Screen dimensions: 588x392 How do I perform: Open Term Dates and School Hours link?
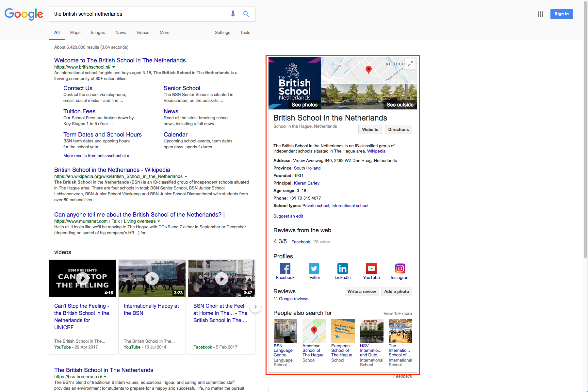point(103,135)
